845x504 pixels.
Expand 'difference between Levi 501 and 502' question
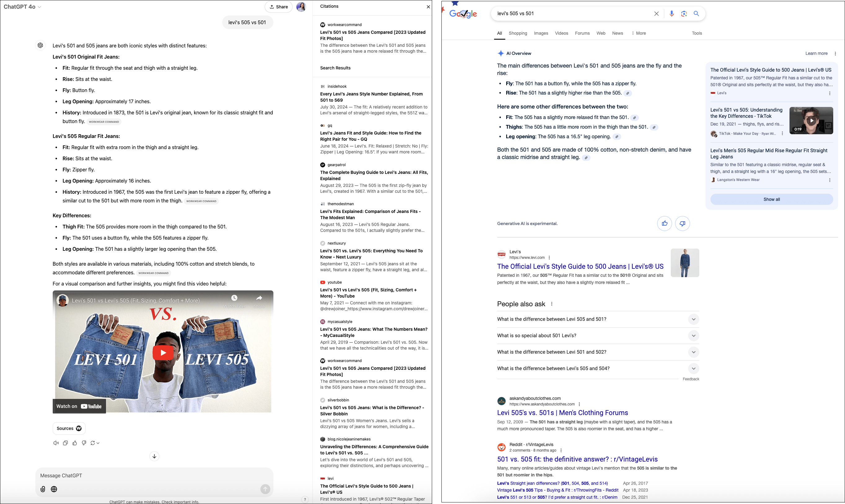pyautogui.click(x=598, y=352)
